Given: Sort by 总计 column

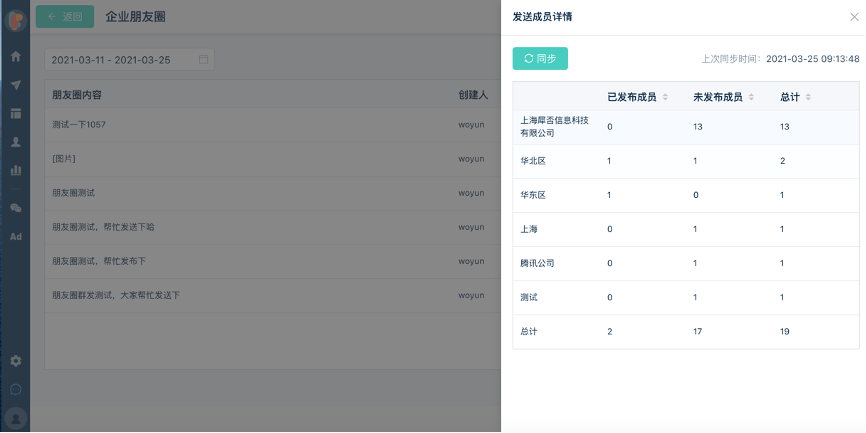Looking at the screenshot, I should tap(808, 97).
